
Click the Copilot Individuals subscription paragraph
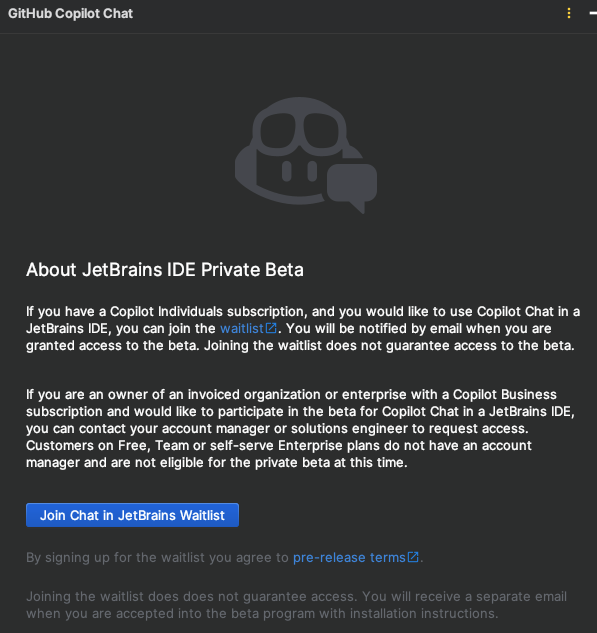pyautogui.click(x=303, y=329)
